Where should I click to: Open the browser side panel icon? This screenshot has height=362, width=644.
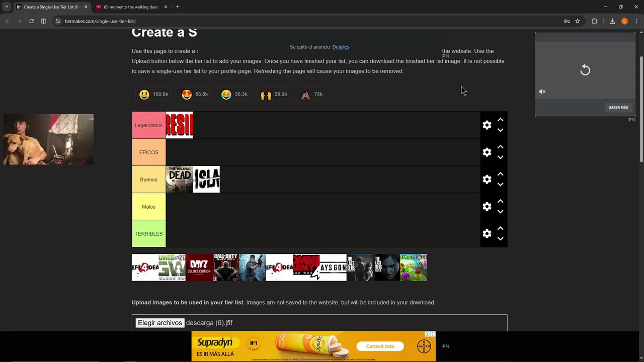pyautogui.click(x=43, y=21)
